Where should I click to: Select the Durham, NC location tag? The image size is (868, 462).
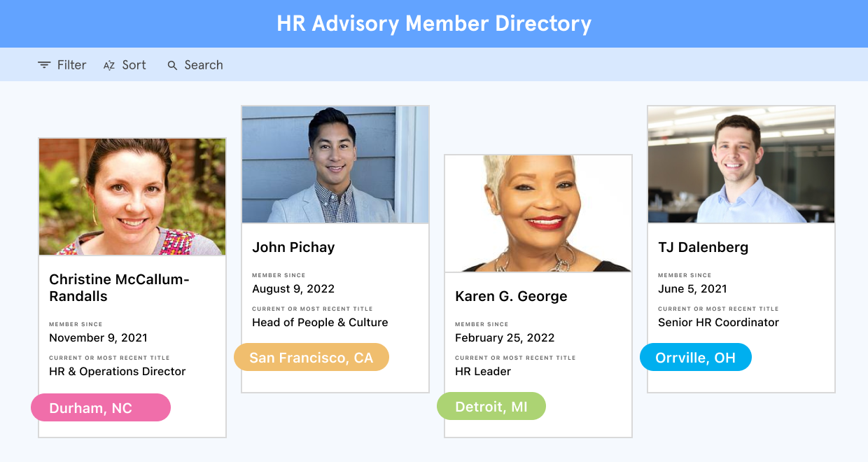pos(100,407)
